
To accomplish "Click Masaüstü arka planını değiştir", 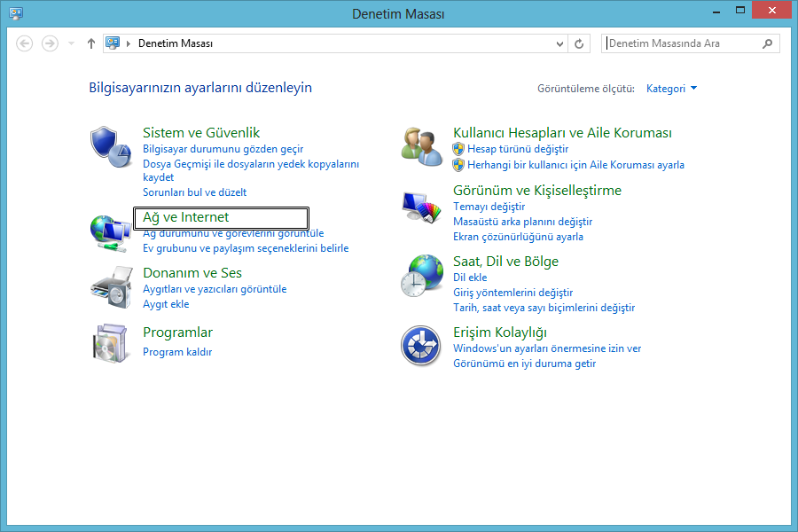I will [522, 222].
